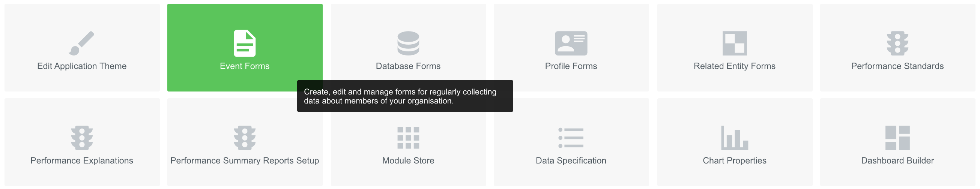Click Performance Standards traffic light icon
This screenshot has width=980, height=189.
pyautogui.click(x=897, y=43)
